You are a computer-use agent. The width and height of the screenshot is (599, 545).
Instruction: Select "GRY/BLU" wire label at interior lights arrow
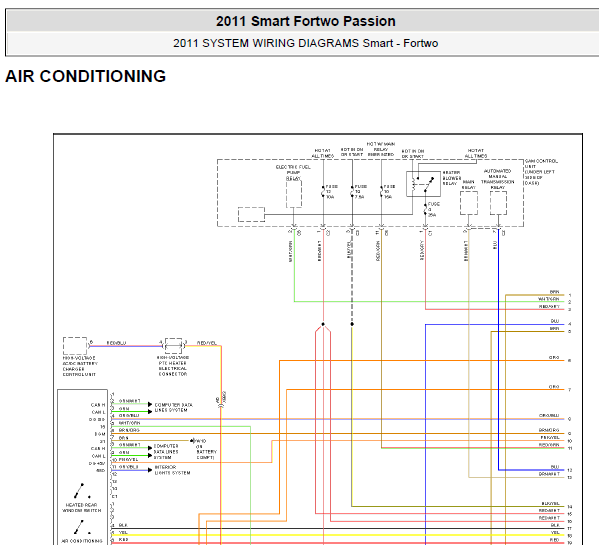129,467
